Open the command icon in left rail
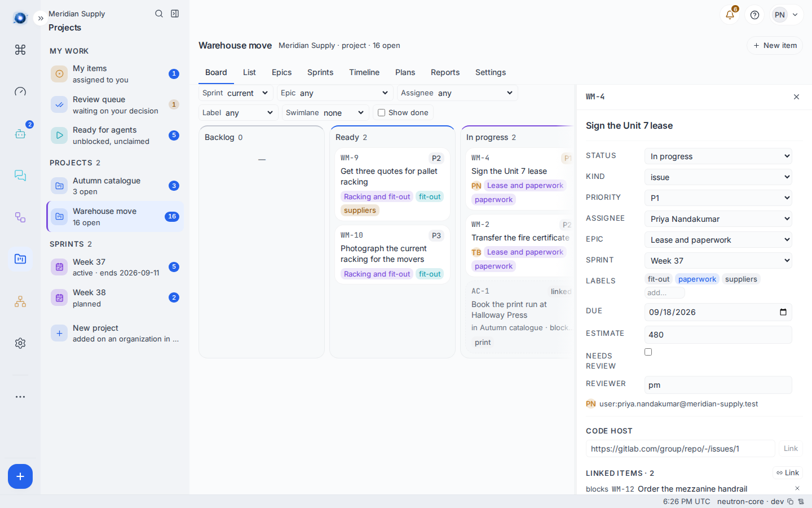This screenshot has height=508, width=812. (20, 50)
